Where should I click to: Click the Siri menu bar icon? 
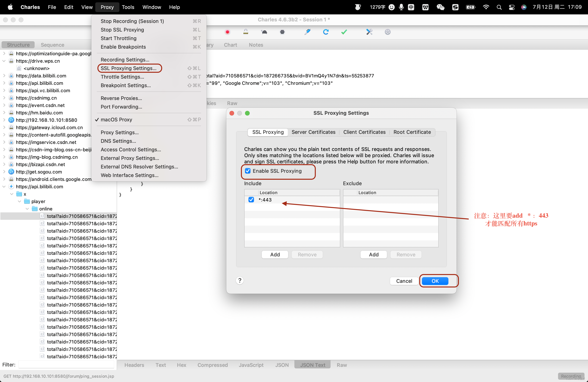(x=524, y=7)
